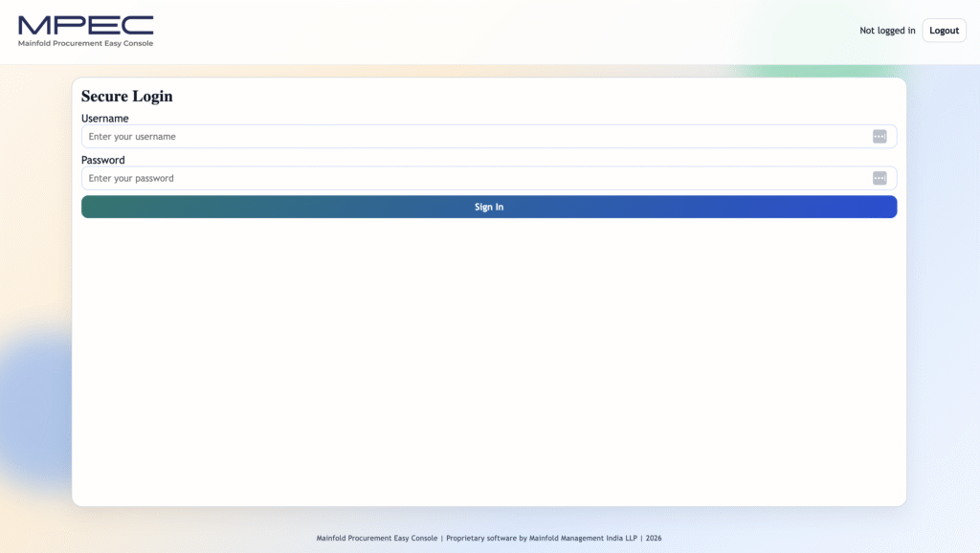Click the 'Enter your password' placeholder text

click(131, 178)
